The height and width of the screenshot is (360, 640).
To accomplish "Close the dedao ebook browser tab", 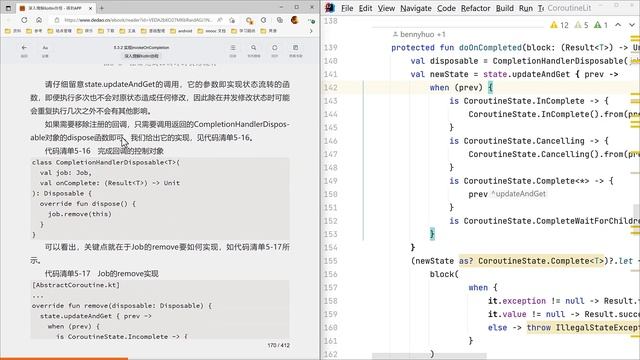I will pyautogui.click(x=90, y=8).
